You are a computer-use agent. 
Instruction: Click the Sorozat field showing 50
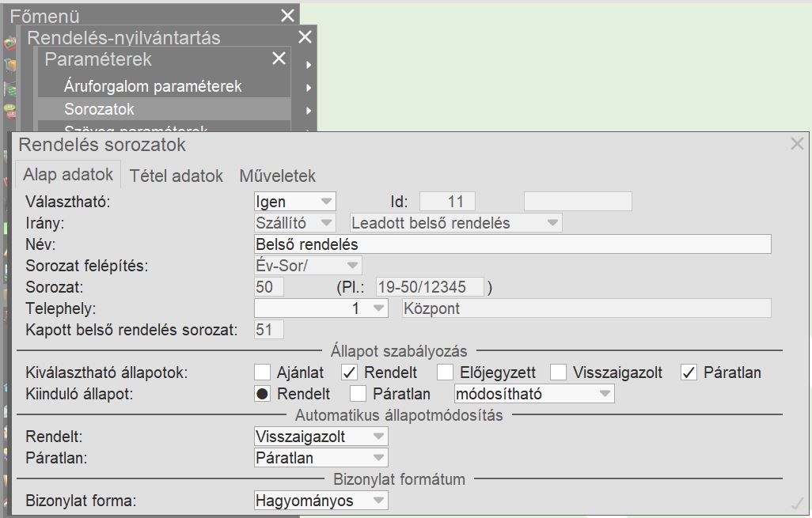click(x=269, y=287)
